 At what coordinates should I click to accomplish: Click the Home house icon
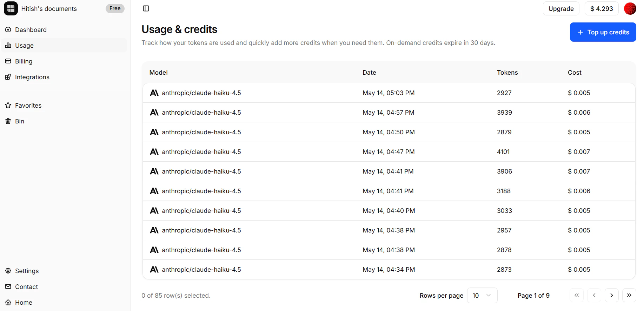pyautogui.click(x=8, y=303)
